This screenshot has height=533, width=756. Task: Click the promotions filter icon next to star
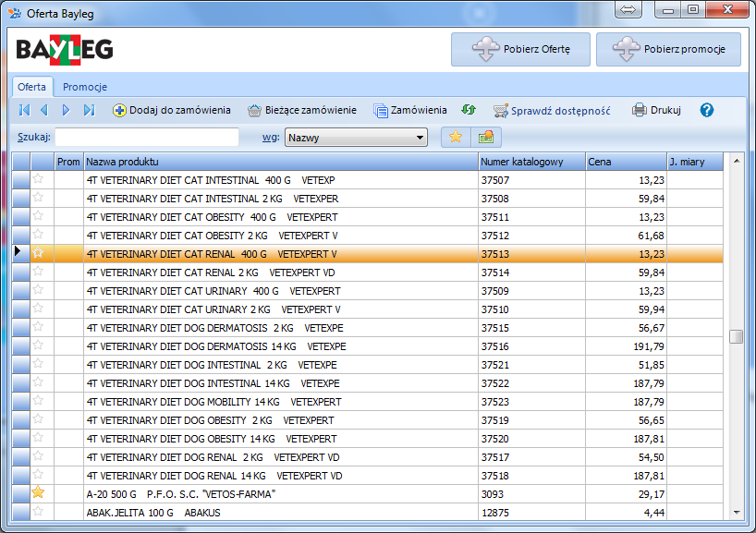point(486,138)
